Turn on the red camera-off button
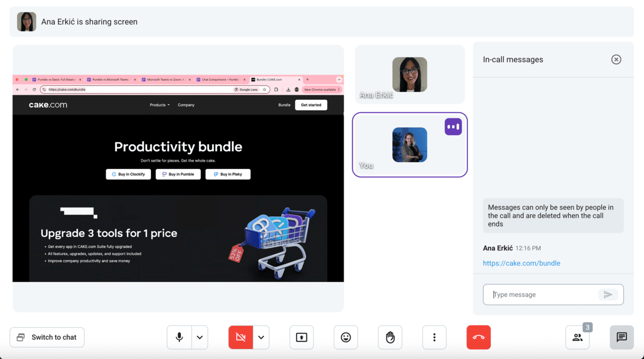 [240, 338]
